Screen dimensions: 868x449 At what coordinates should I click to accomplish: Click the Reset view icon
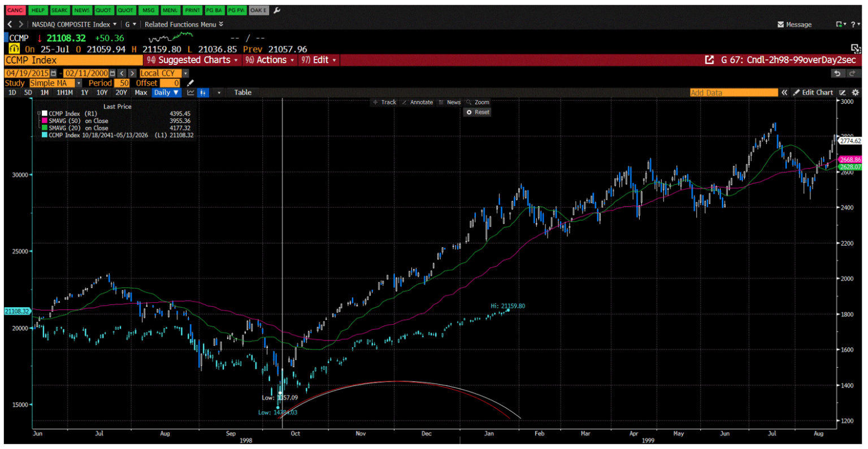click(x=470, y=112)
